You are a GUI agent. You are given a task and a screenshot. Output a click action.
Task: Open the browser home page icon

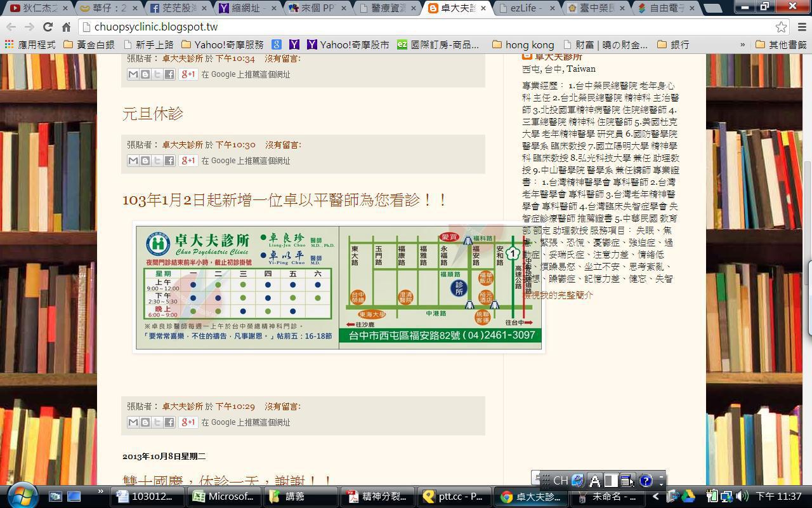[x=66, y=27]
